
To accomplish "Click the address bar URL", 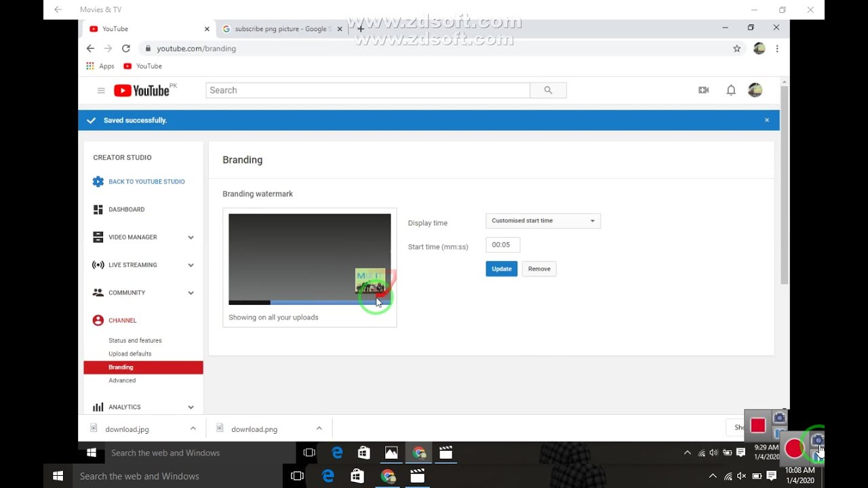I will pos(196,49).
